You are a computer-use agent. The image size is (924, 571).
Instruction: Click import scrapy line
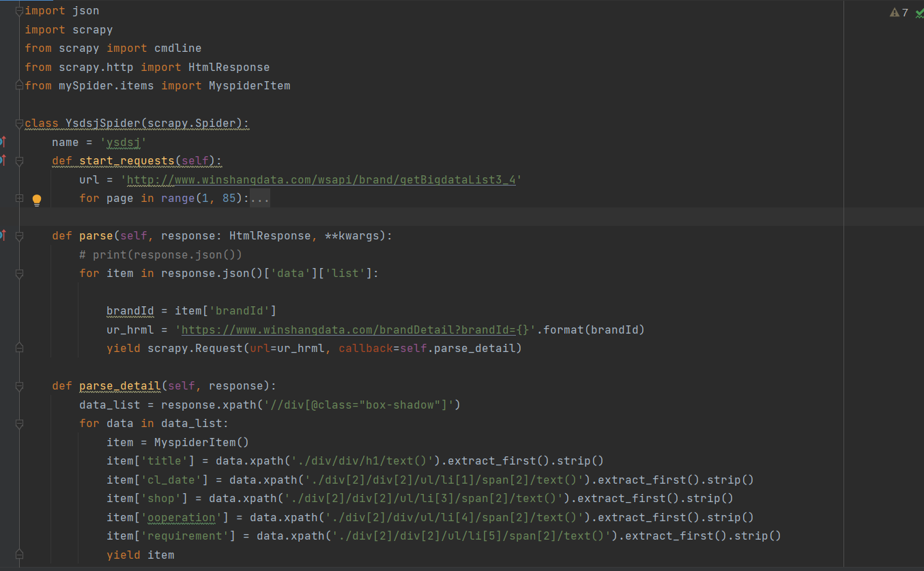click(x=69, y=30)
